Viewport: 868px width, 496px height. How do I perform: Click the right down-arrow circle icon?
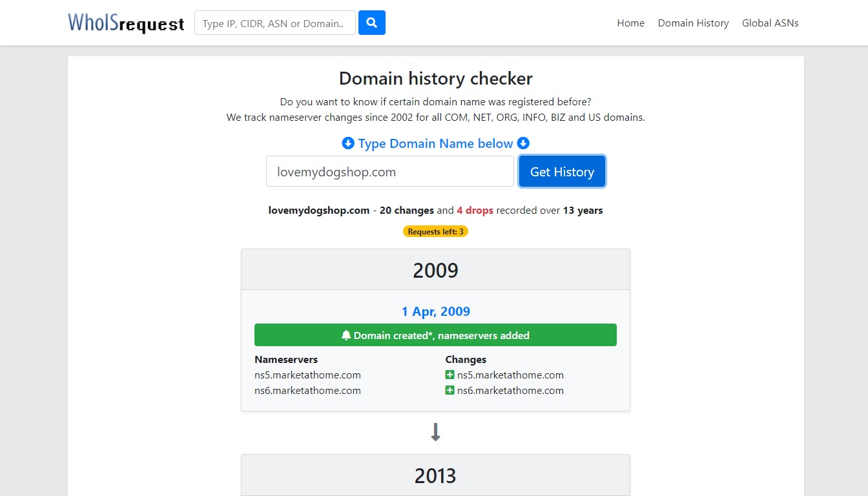[523, 143]
